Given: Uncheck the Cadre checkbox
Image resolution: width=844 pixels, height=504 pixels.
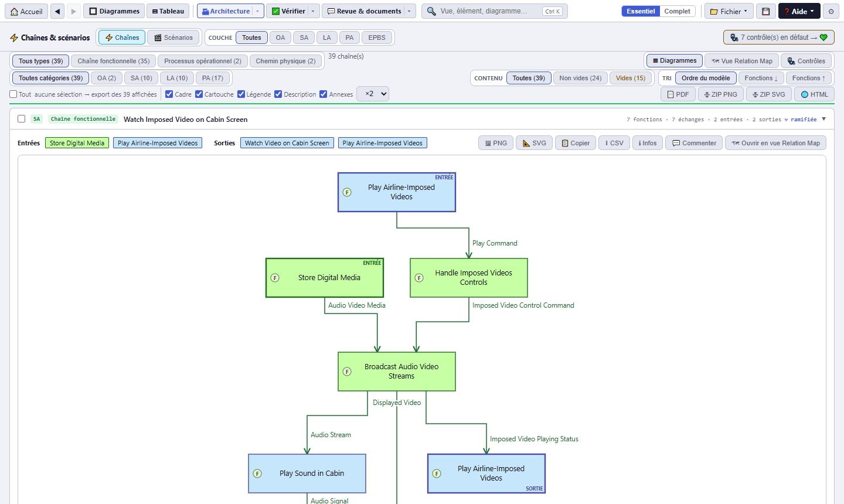Looking at the screenshot, I should click(169, 94).
